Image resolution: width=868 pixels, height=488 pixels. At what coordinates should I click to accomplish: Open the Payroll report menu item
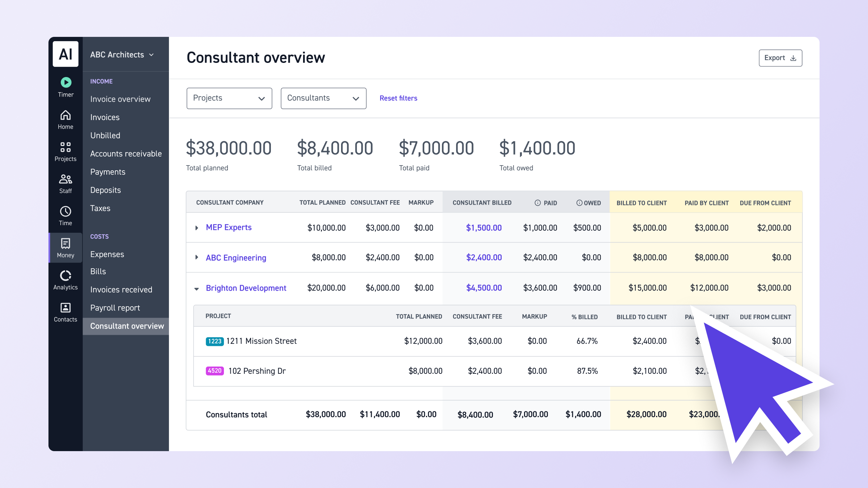pos(115,308)
